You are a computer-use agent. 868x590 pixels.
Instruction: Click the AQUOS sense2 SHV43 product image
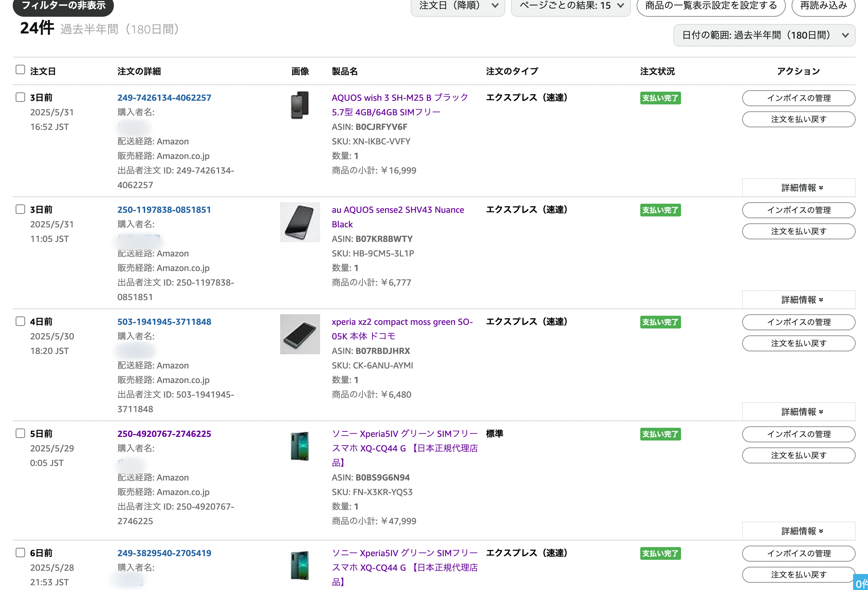(x=299, y=222)
